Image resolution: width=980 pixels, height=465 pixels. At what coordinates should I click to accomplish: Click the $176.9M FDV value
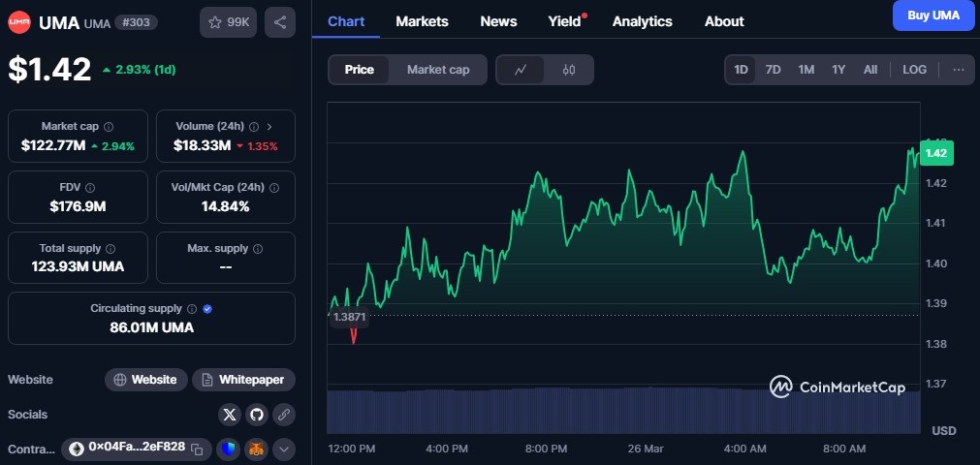coord(79,206)
